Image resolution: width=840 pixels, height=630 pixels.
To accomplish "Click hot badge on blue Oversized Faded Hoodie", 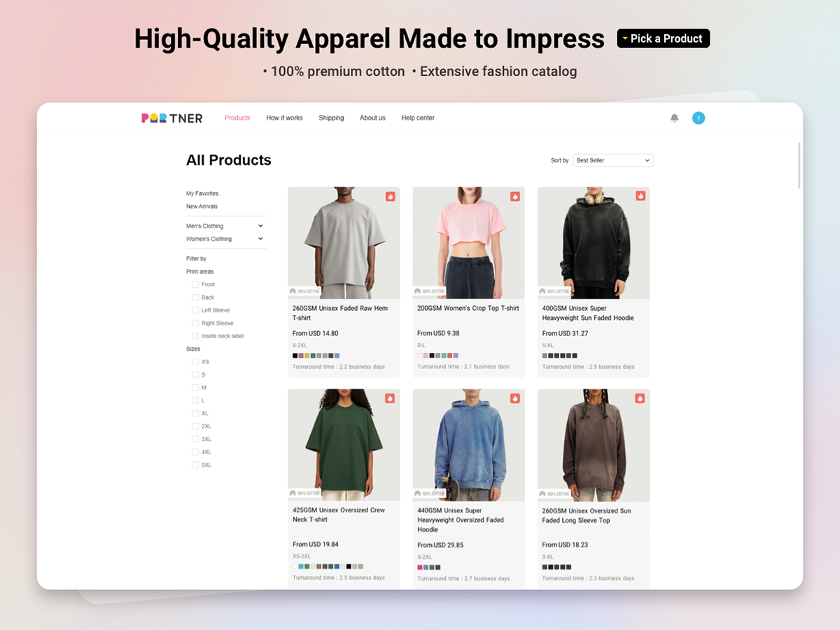I will click(515, 398).
